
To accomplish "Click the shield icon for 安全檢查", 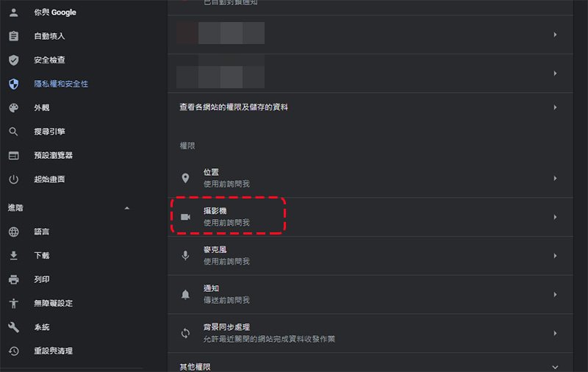I will [x=13, y=60].
